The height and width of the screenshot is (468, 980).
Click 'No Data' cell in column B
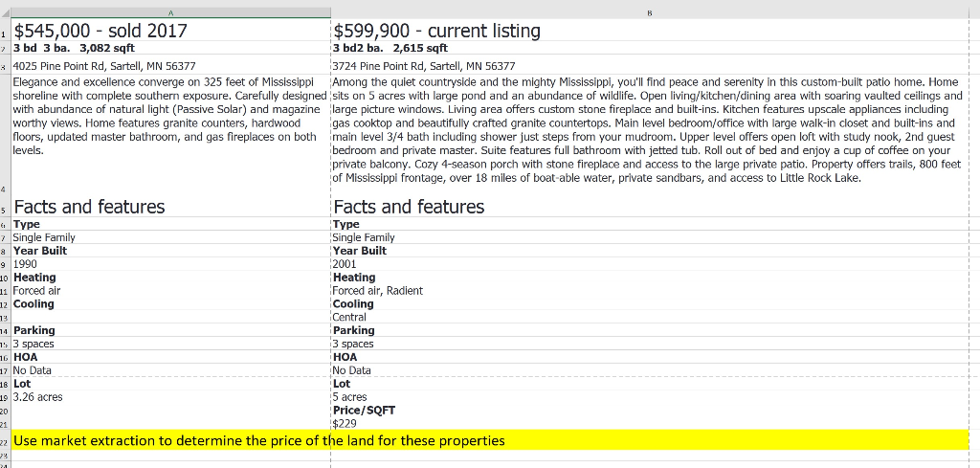click(x=650, y=369)
